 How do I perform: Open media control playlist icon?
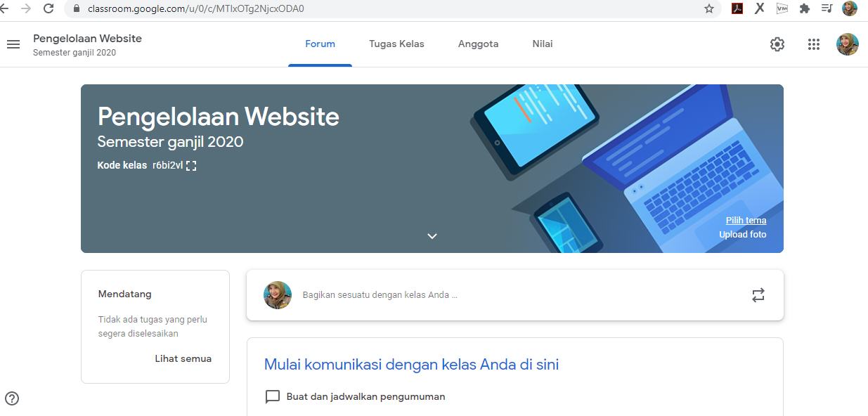[827, 8]
